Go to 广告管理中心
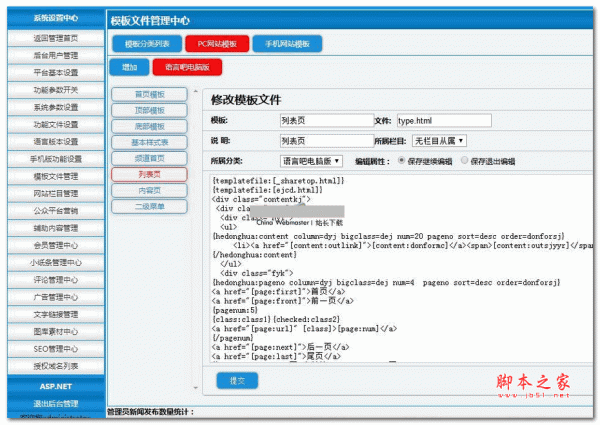The image size is (600, 425). 55,297
